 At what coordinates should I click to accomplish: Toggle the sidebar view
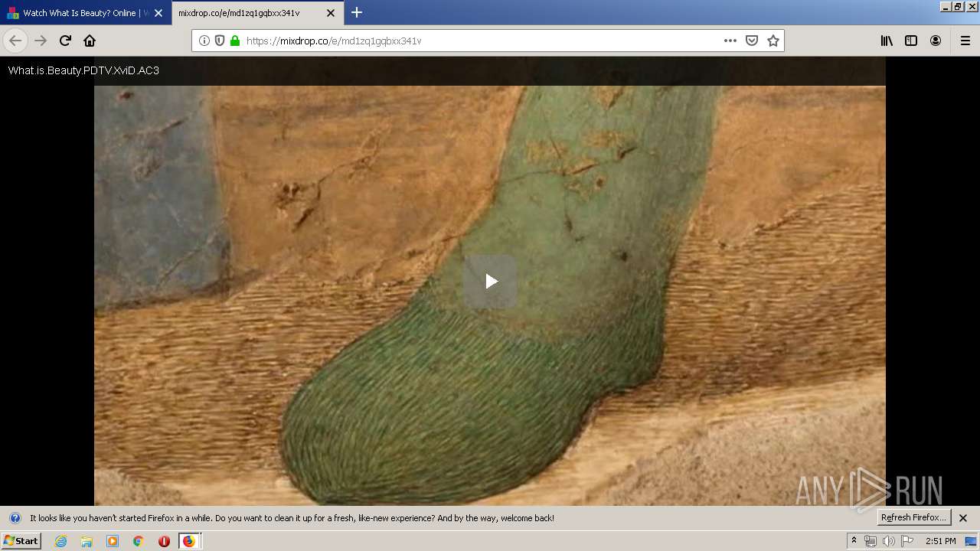[x=911, y=41]
